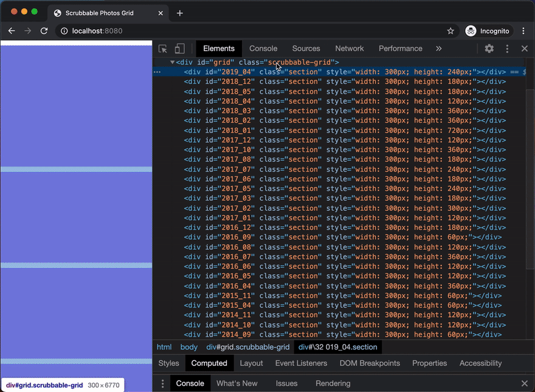The width and height of the screenshot is (535, 392).
Task: Select the grid div element row
Action: 339,62
